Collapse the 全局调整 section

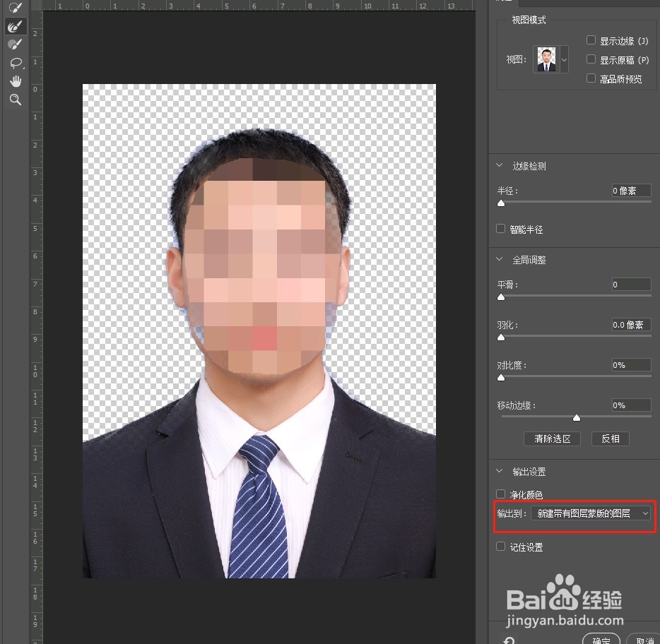click(499, 259)
